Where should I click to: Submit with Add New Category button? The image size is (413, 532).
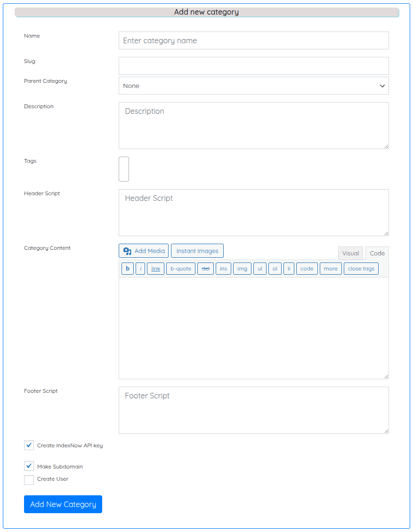tap(63, 504)
